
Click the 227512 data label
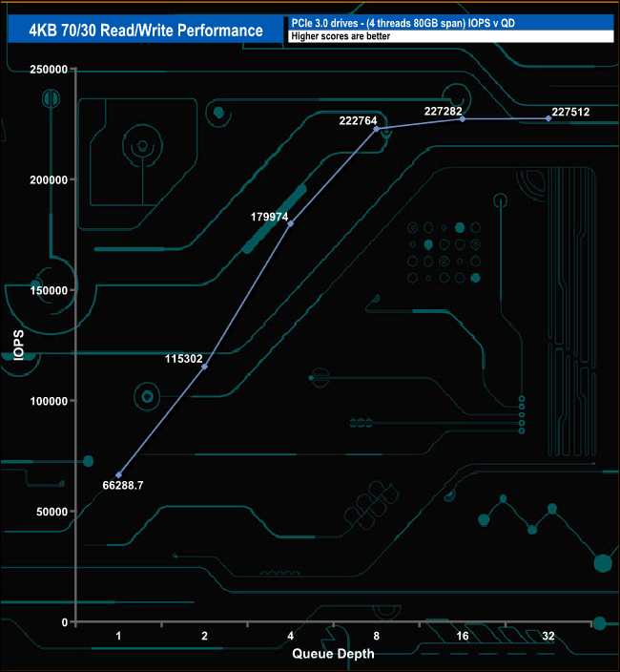570,112
